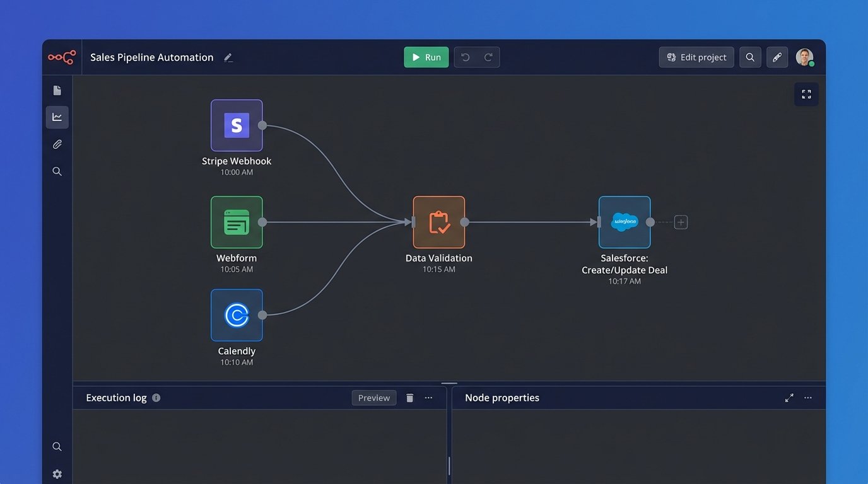This screenshot has height=484, width=868.
Task: Open Execution log more options menu
Action: (428, 398)
